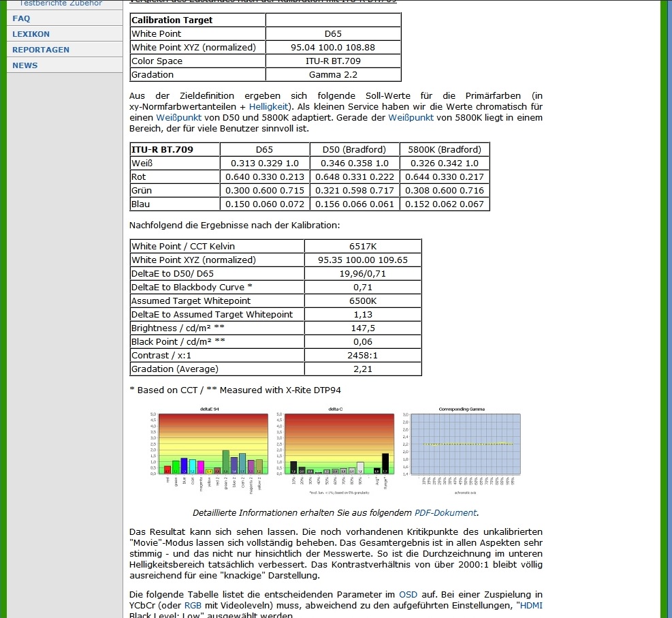The image size is (672, 618).
Task: Click the Weißpunkt link before 'von 5800K liegt'
Action: click(x=411, y=118)
